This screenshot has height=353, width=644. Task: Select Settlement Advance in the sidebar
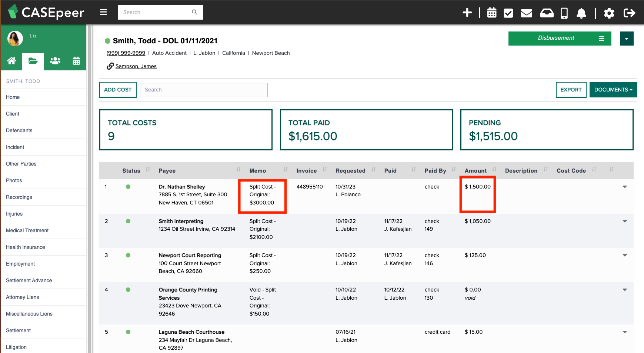coord(29,280)
